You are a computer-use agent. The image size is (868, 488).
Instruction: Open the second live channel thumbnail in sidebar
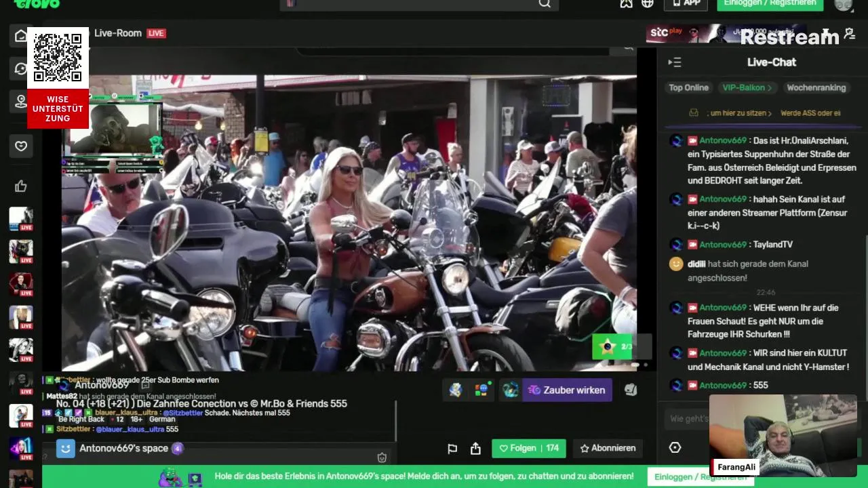(x=20, y=251)
